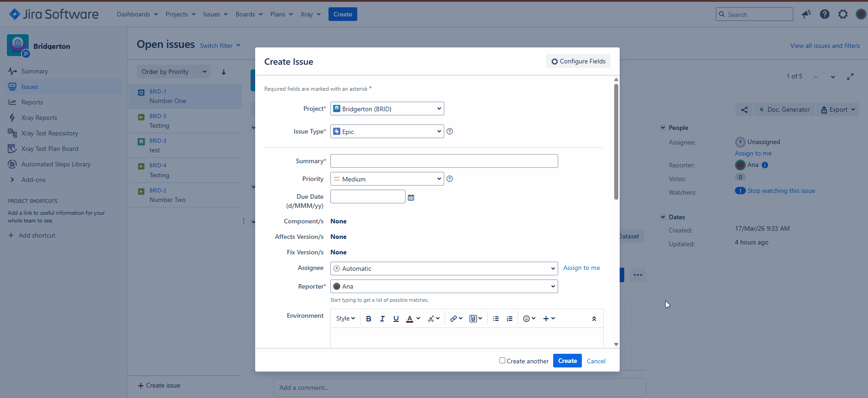The height and width of the screenshot is (398, 868).
Task: Open the Style dropdown in editor
Action: coord(345,319)
